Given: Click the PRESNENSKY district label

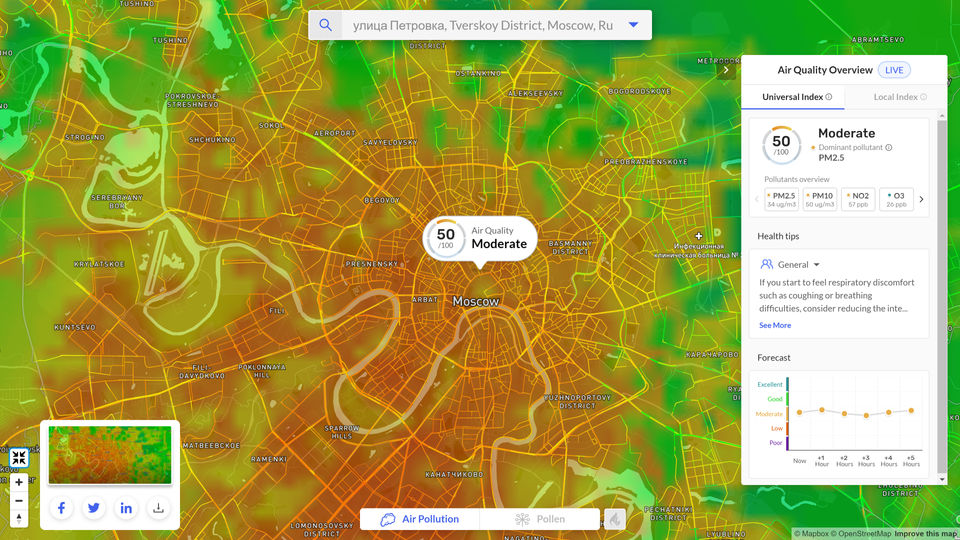Looking at the screenshot, I should click(x=372, y=264).
